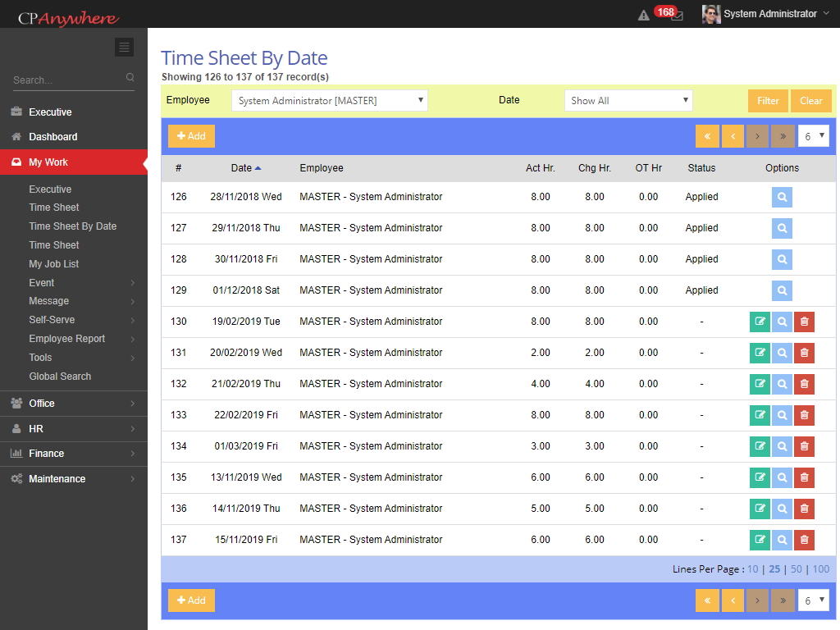Go to previous page in bottom pager
The height and width of the screenshot is (630, 840).
tap(733, 600)
